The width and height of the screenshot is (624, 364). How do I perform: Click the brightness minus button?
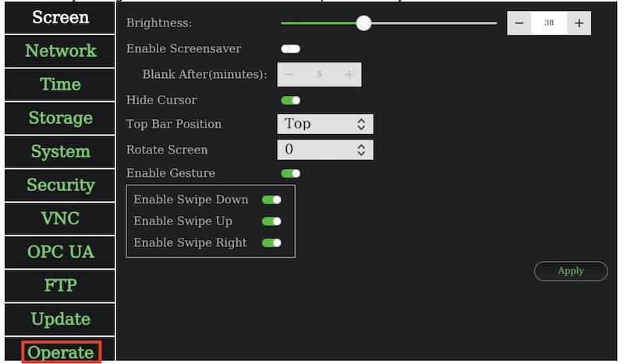coord(519,23)
